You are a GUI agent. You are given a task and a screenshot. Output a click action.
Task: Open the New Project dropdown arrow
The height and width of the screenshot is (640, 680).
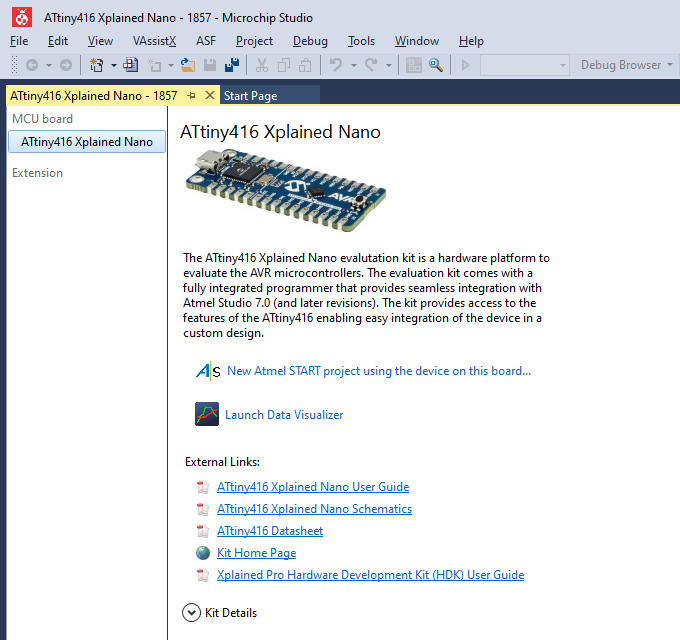pos(114,65)
